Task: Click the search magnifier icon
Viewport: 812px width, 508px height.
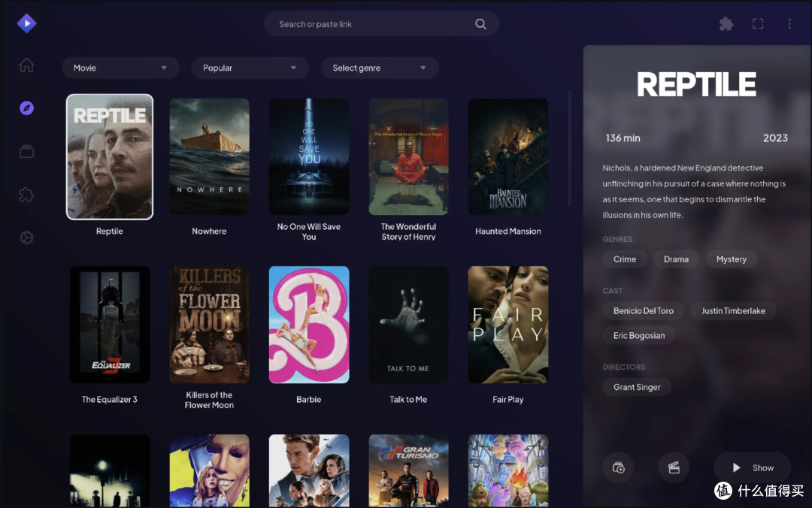Action: pos(480,24)
